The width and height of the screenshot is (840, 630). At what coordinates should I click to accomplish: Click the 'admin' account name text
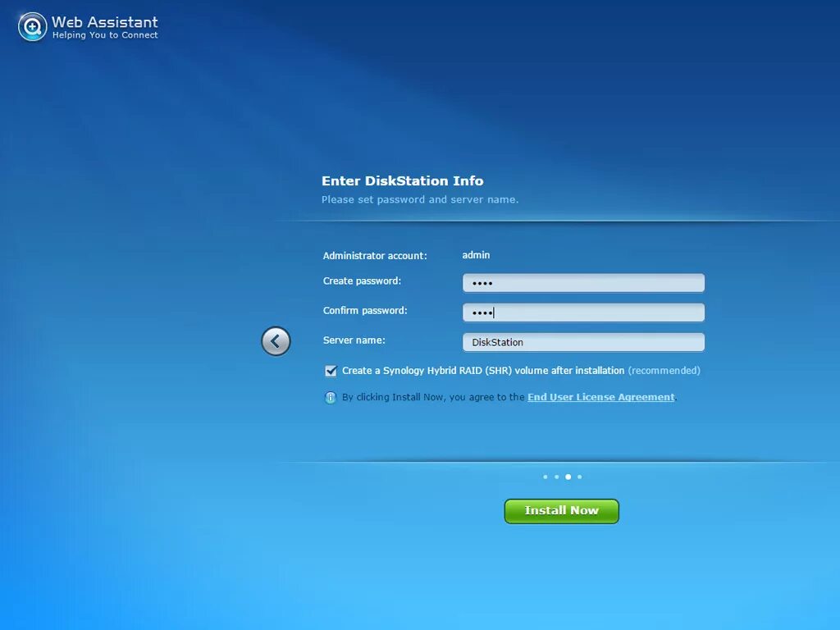(x=476, y=255)
